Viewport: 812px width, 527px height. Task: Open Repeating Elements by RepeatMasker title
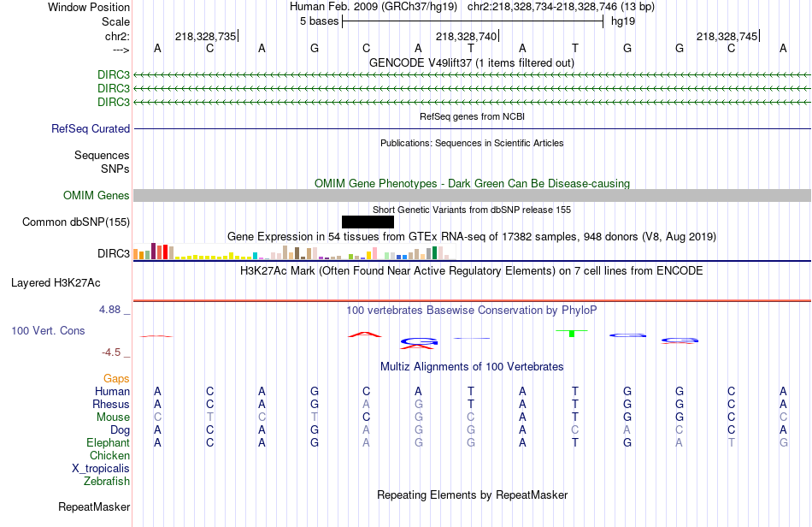(472, 494)
